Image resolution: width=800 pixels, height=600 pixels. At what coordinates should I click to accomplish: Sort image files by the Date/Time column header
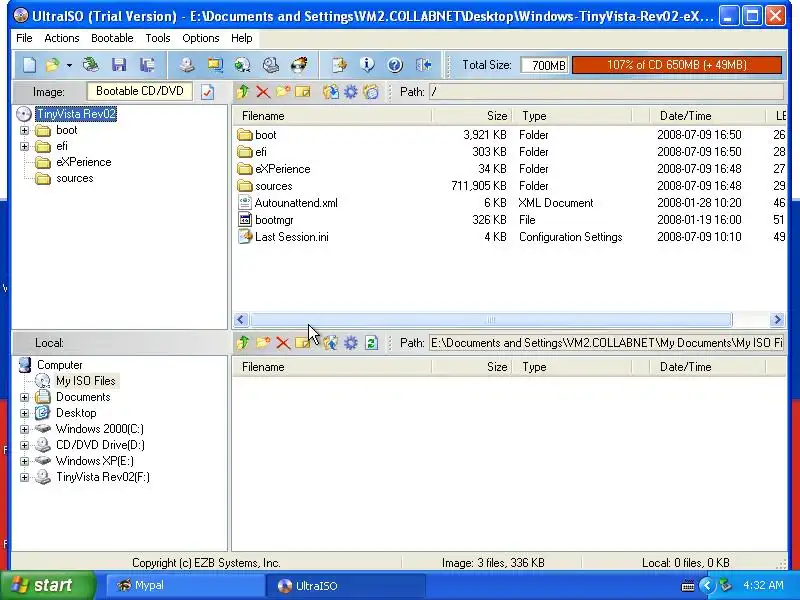708,116
